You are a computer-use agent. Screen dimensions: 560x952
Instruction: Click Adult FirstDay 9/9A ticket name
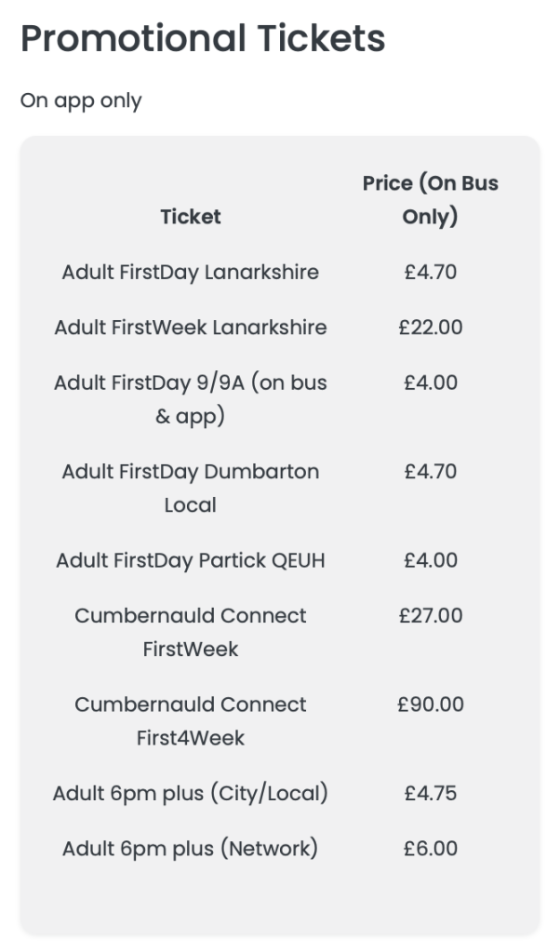pyautogui.click(x=191, y=399)
